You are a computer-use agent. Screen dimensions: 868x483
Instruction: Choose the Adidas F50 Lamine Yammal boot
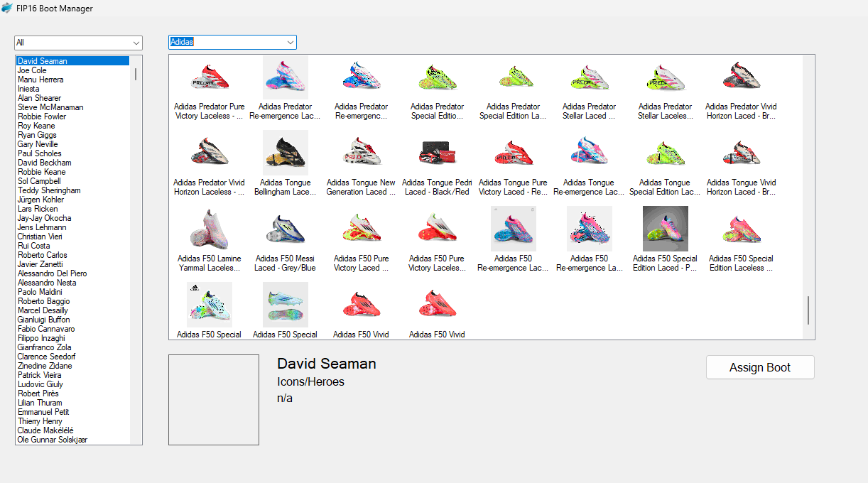[210, 240]
